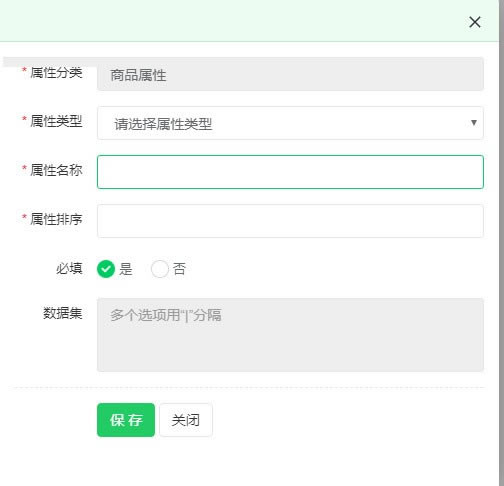
Task: Click the 关闭 button
Action: [x=186, y=420]
